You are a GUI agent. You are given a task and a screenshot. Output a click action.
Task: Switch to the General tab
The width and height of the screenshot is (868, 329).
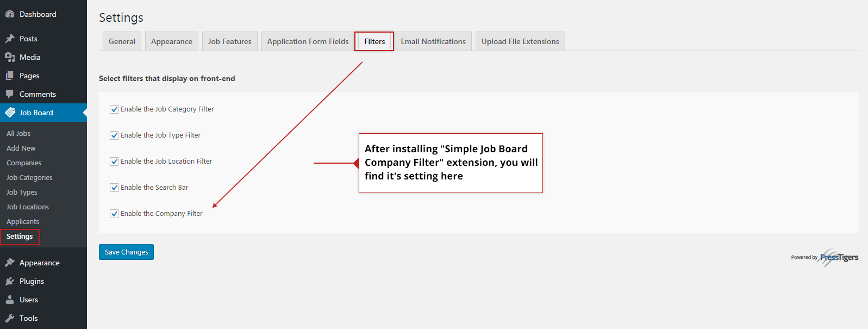[x=122, y=41]
